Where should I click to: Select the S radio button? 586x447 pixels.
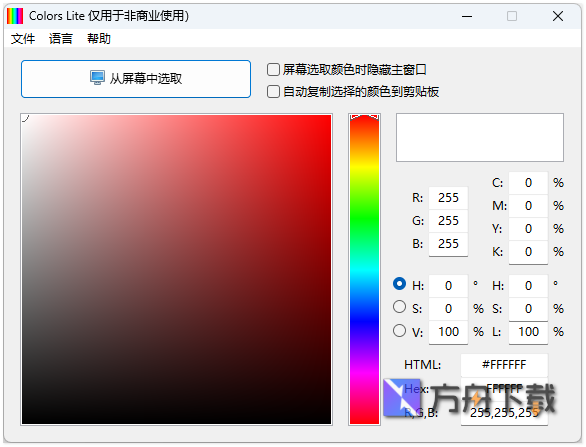point(400,307)
